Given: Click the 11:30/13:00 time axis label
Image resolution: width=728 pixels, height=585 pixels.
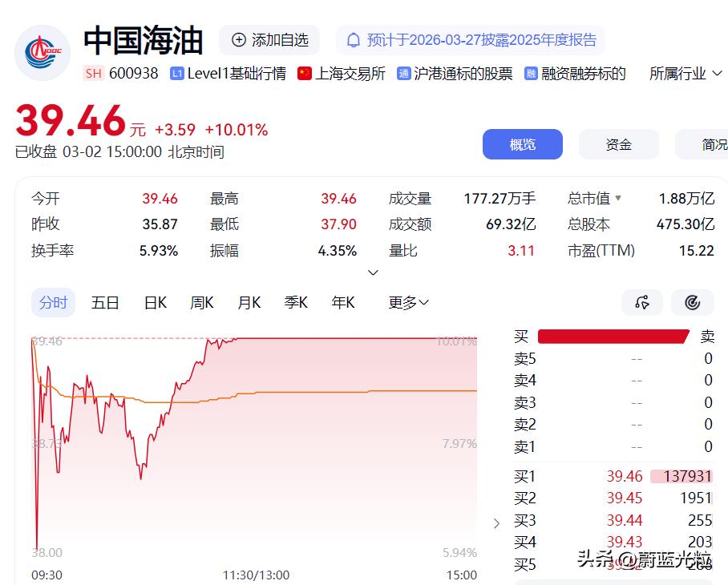Looking at the screenshot, I should (256, 575).
